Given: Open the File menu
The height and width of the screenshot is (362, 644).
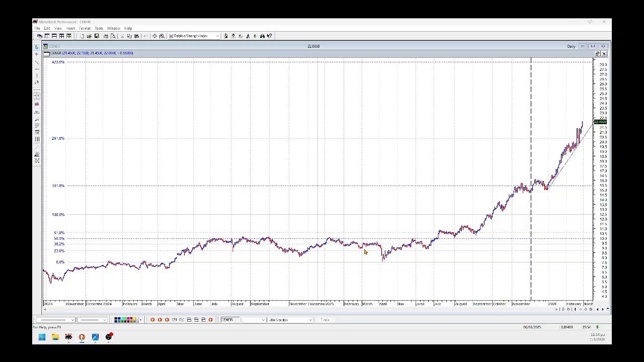Looking at the screenshot, I should click(x=37, y=29).
